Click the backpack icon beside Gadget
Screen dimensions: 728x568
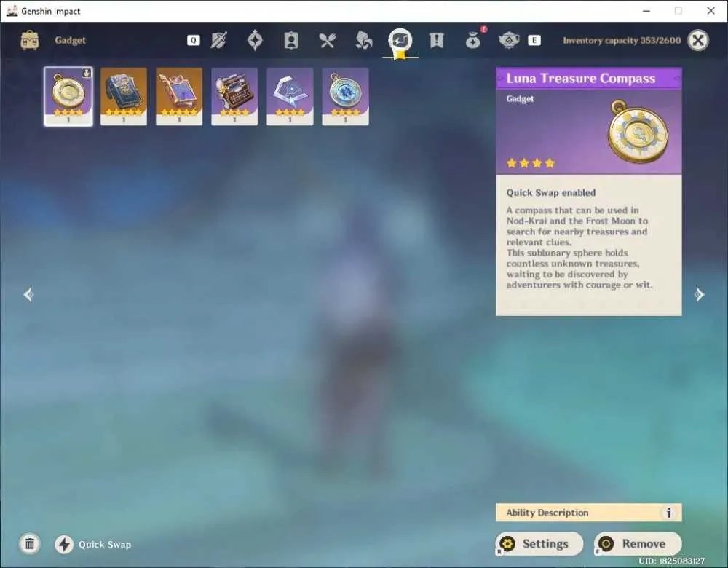[30, 40]
